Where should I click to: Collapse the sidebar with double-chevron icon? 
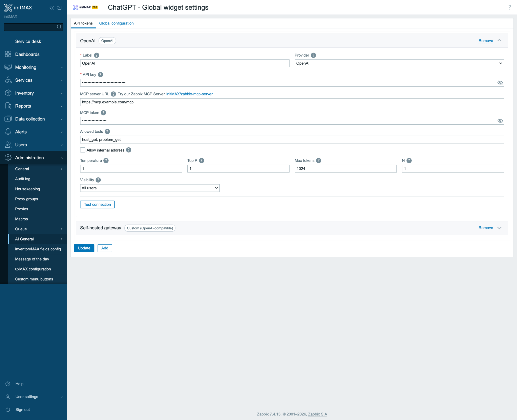(51, 8)
